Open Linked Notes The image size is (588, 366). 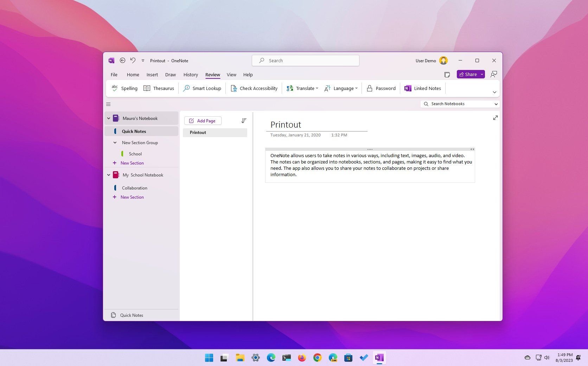coord(423,88)
